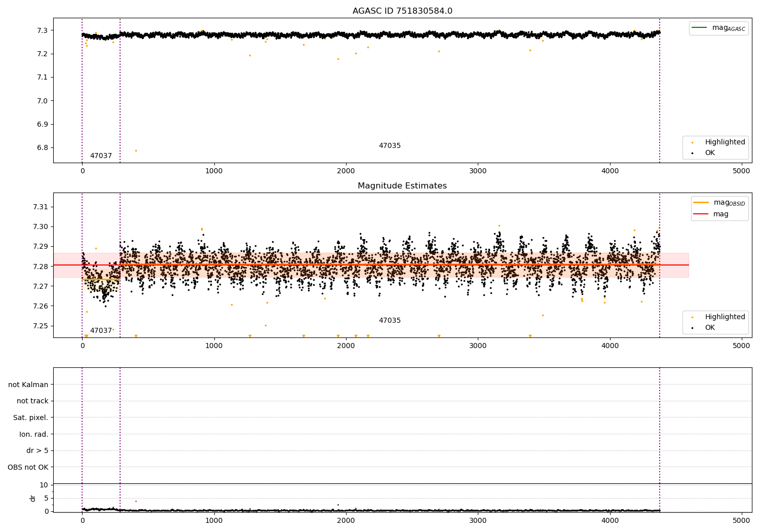Click x-tick '3000' under bottom plot
Viewport: 760px width, 532px height.
[478, 520]
